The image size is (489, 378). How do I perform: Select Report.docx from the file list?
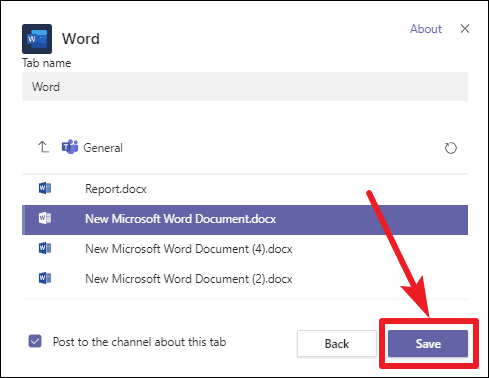coord(245,189)
